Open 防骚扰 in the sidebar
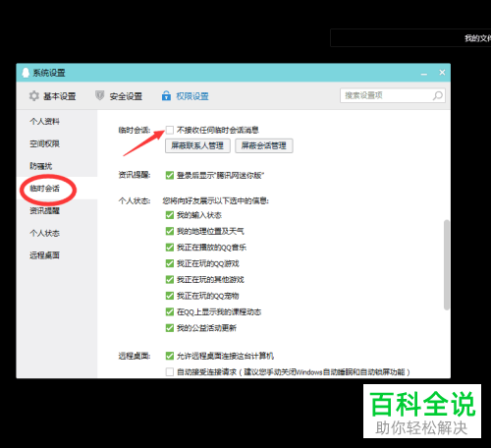 [41, 166]
